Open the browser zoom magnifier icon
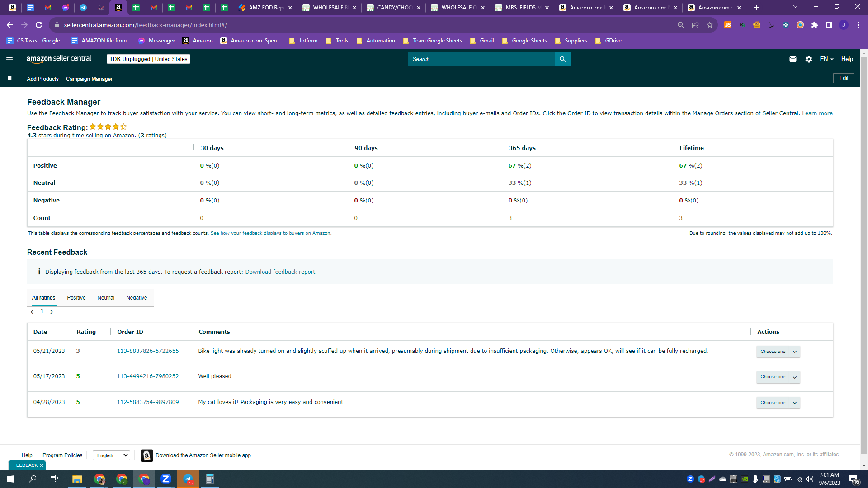Screen dimensions: 868x488 pyautogui.click(x=681, y=25)
